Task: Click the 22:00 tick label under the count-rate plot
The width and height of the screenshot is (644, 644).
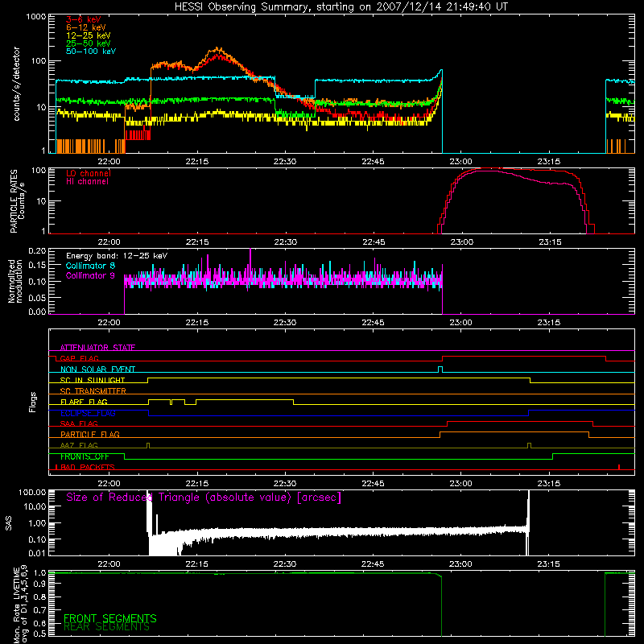Action: pos(109,162)
